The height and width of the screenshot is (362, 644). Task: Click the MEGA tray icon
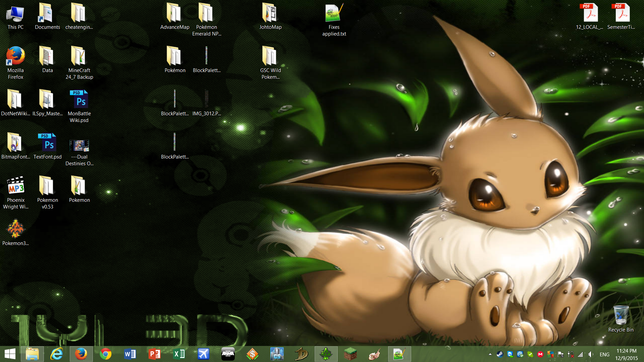click(x=540, y=354)
